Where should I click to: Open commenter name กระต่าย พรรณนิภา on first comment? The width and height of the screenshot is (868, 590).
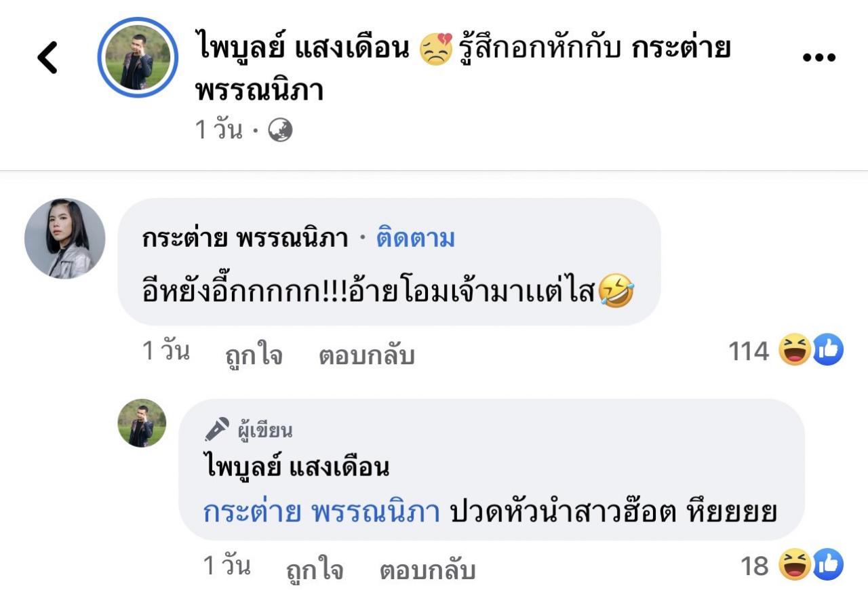coord(245,238)
